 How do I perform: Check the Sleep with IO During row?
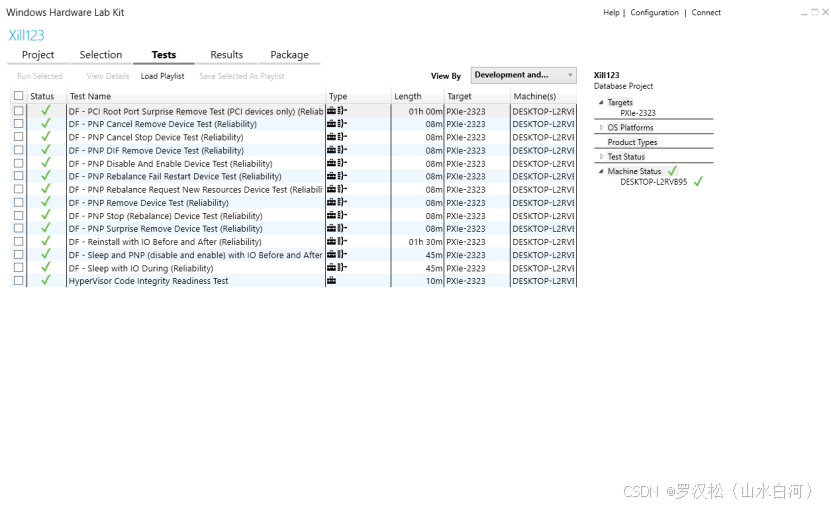[19, 268]
